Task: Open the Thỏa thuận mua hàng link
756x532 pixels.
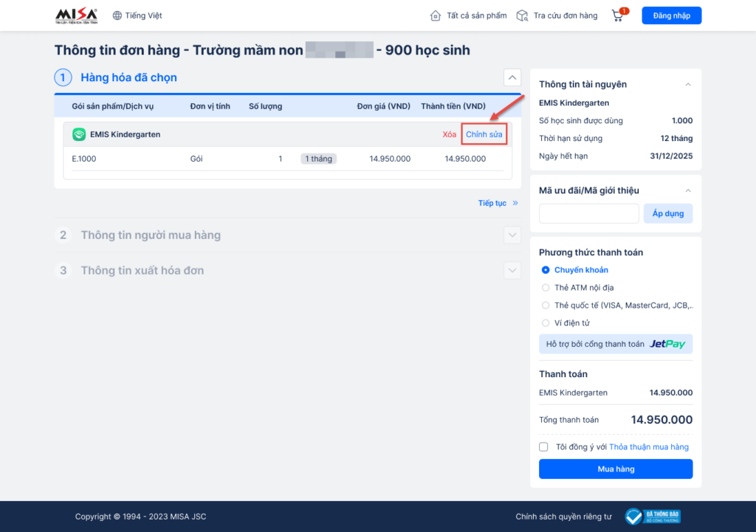Action: point(649,446)
